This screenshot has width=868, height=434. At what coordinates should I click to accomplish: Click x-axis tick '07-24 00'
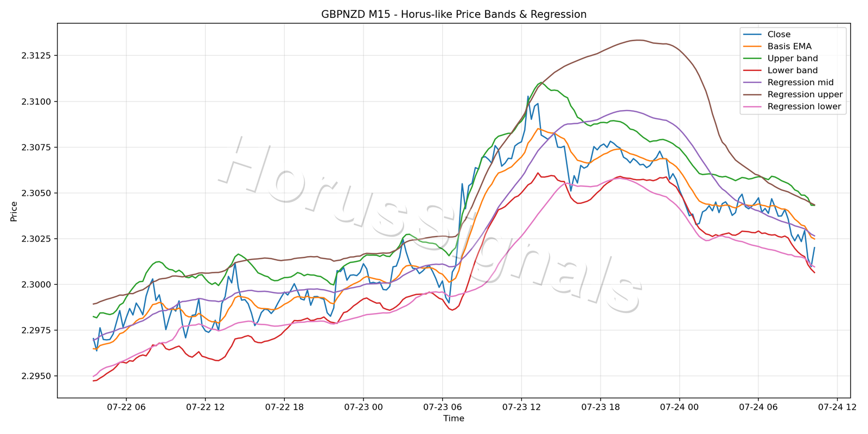(x=679, y=407)
